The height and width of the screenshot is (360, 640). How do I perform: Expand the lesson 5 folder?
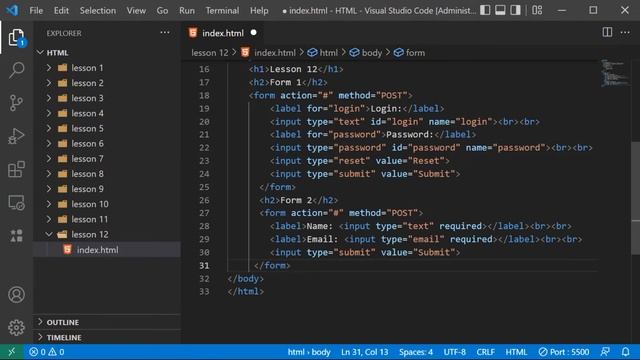point(49,128)
